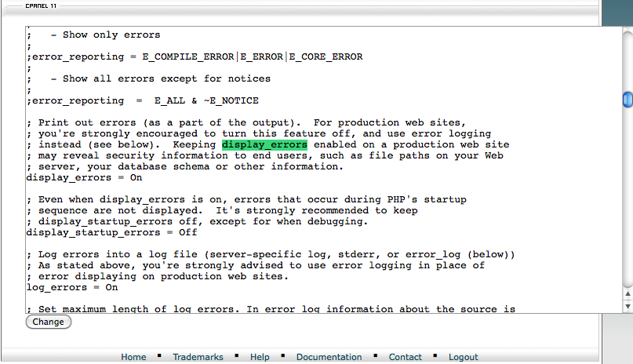Click the 'display_startup_errors off, except' comment line
The height and width of the screenshot is (364, 633).
(x=197, y=221)
